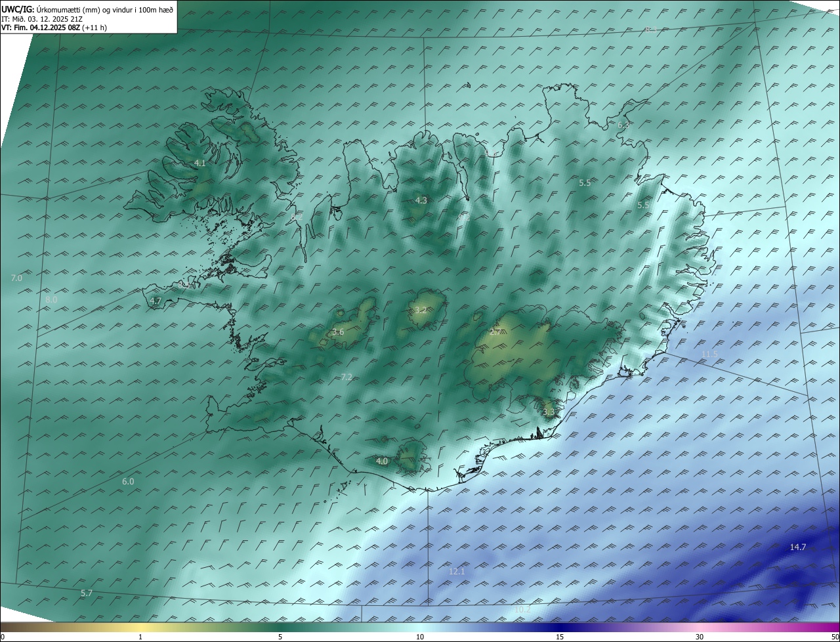Click the 3.6 value label on the glacier
This screenshot has height=642, width=840.
tap(338, 332)
